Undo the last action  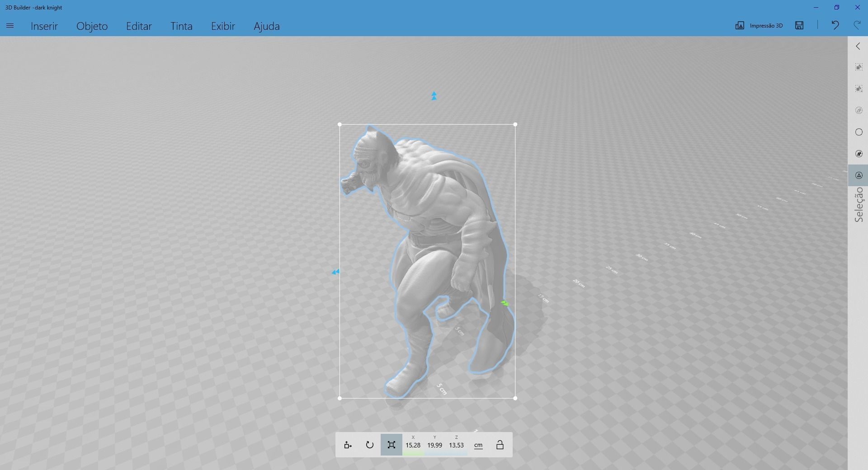pyautogui.click(x=835, y=25)
